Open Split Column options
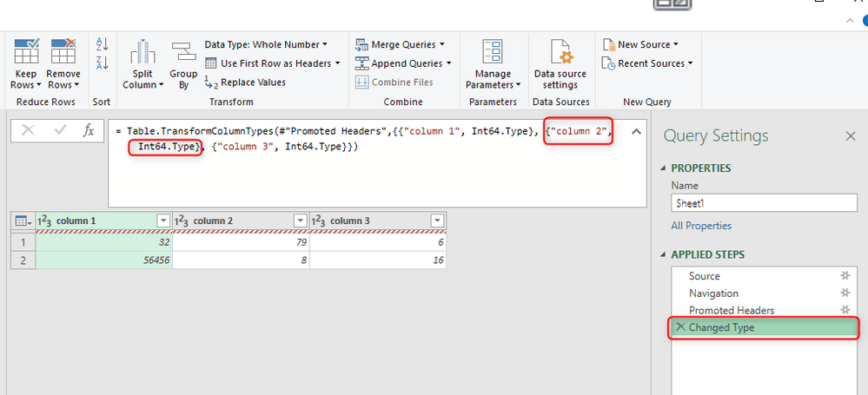Screen dimensions: 868x395 pyautogui.click(x=142, y=63)
